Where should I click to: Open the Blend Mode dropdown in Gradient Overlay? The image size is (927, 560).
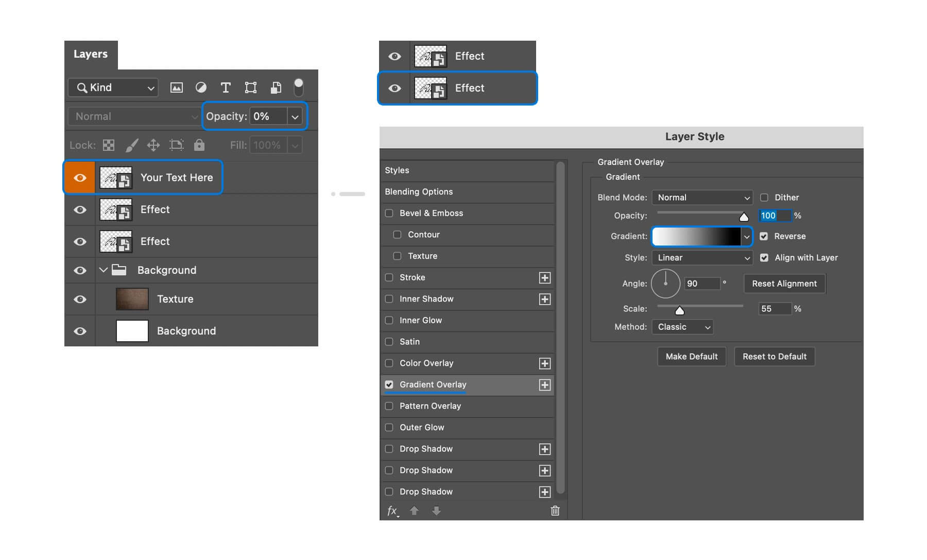(702, 198)
